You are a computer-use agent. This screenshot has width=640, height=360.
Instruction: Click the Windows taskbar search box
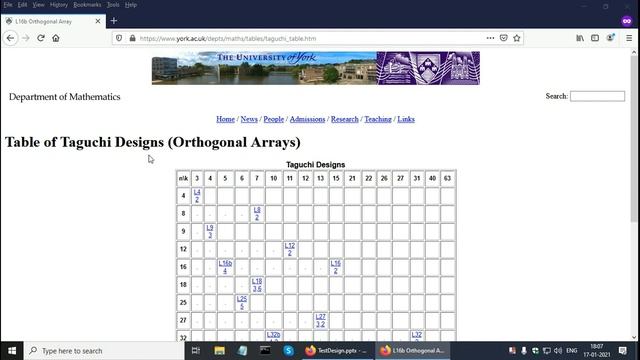pos(104,351)
